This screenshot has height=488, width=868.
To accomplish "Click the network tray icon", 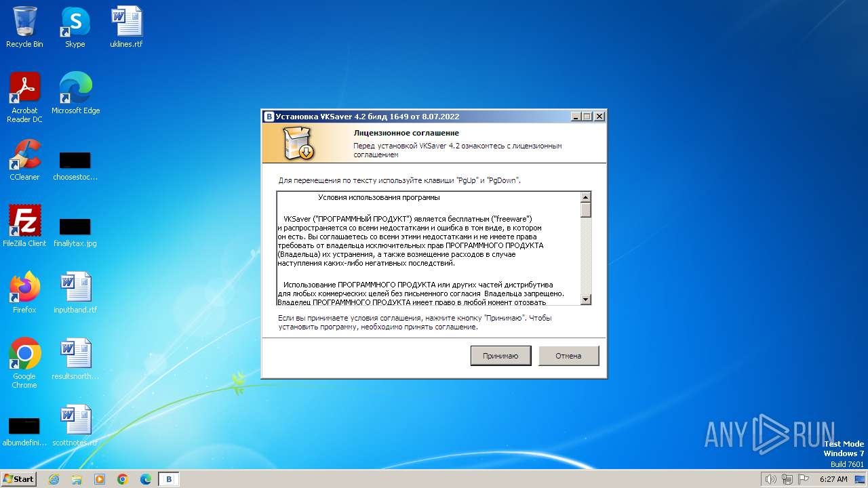I will (x=787, y=479).
